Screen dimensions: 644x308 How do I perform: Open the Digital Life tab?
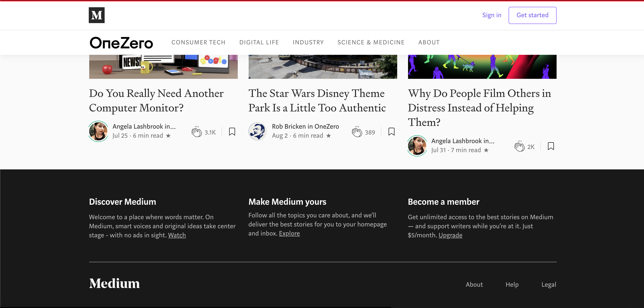pos(259,43)
